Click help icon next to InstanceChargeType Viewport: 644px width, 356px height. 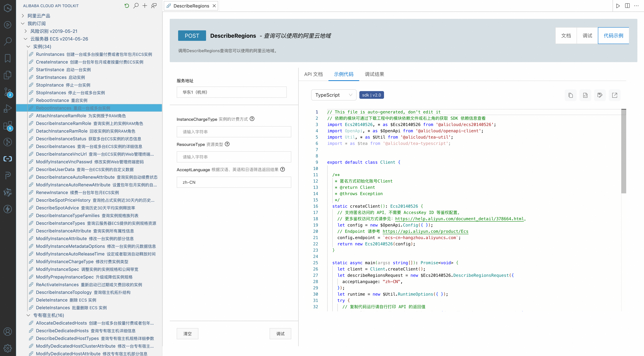[252, 119]
